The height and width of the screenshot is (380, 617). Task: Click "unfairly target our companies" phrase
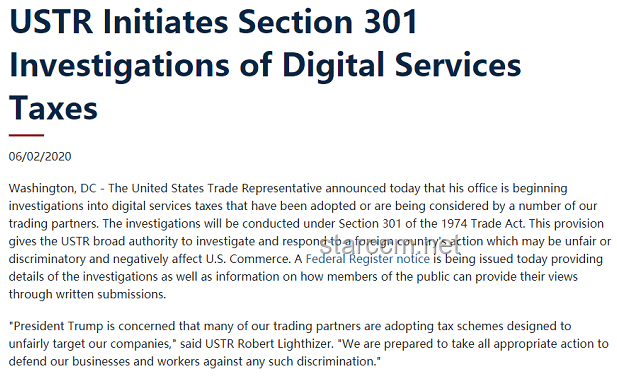89,344
